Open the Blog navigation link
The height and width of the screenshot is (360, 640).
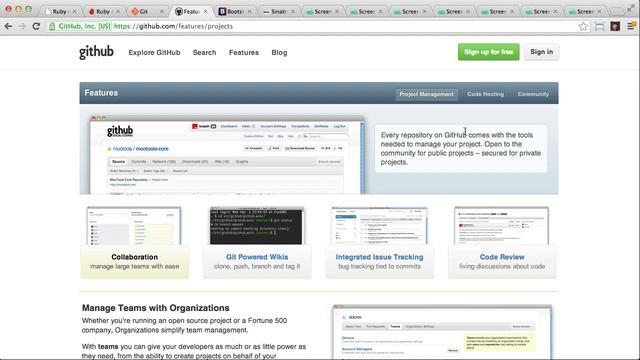coord(279,53)
